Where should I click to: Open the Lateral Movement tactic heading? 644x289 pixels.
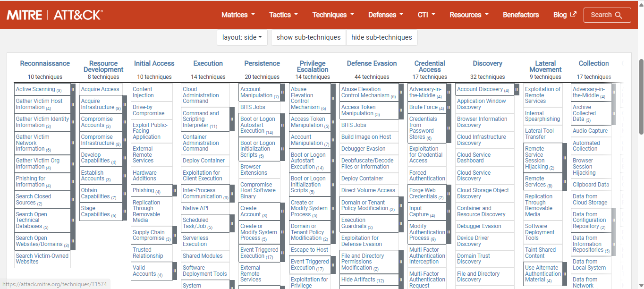[545, 67]
